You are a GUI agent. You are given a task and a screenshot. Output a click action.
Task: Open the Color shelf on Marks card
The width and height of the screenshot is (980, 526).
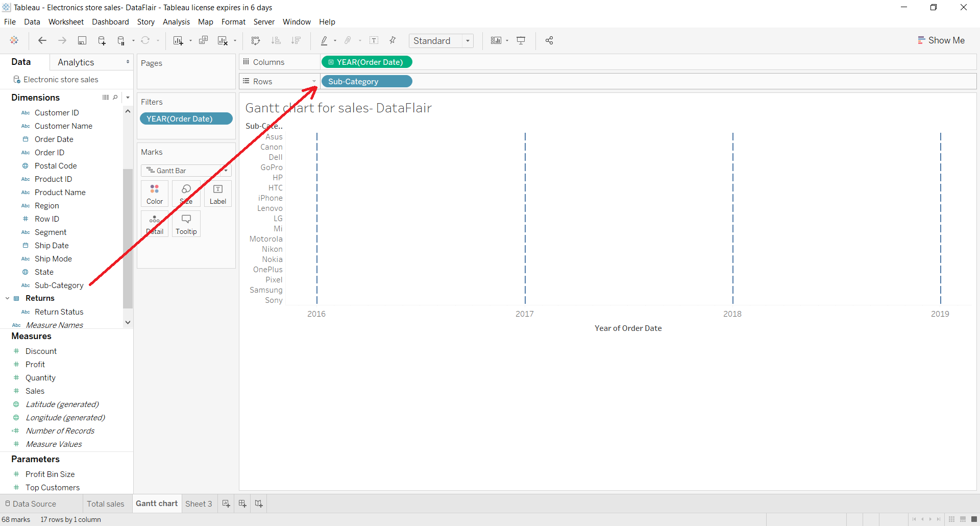click(154, 193)
